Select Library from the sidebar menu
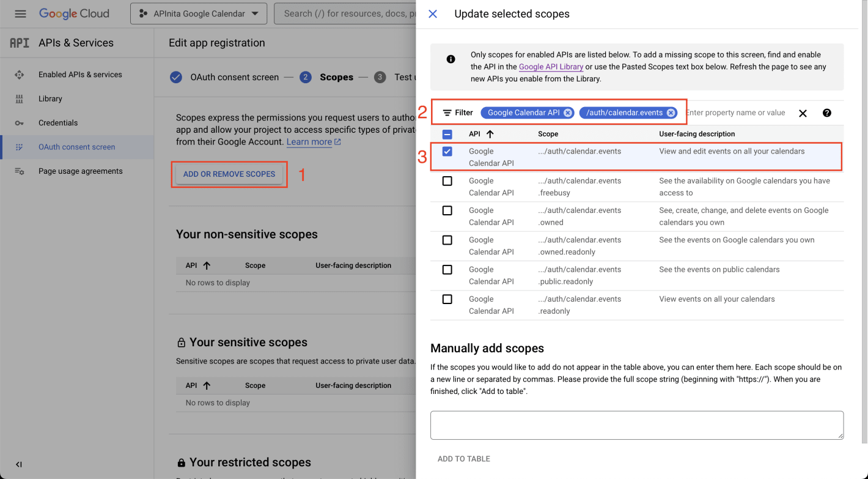This screenshot has width=868, height=479. coord(50,98)
